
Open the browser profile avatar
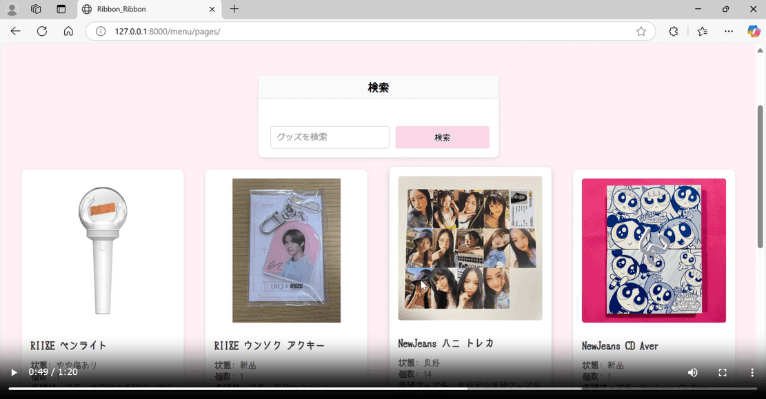[x=12, y=9]
